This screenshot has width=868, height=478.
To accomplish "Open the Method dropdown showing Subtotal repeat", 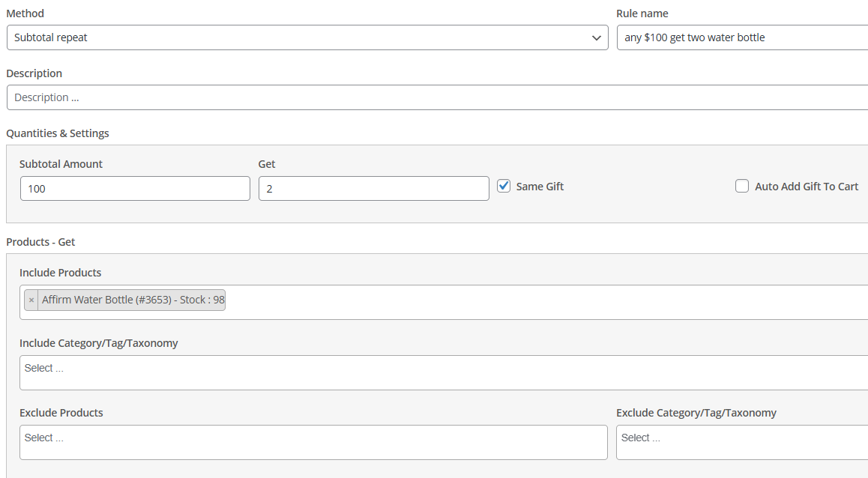I will pos(307,37).
